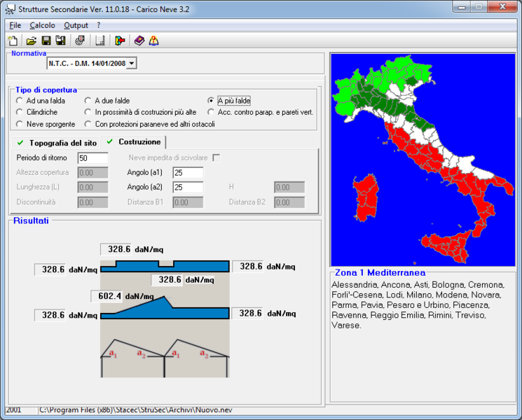This screenshot has width=522, height=420.
Task: Switch to the Costruzione tab
Action: click(134, 141)
